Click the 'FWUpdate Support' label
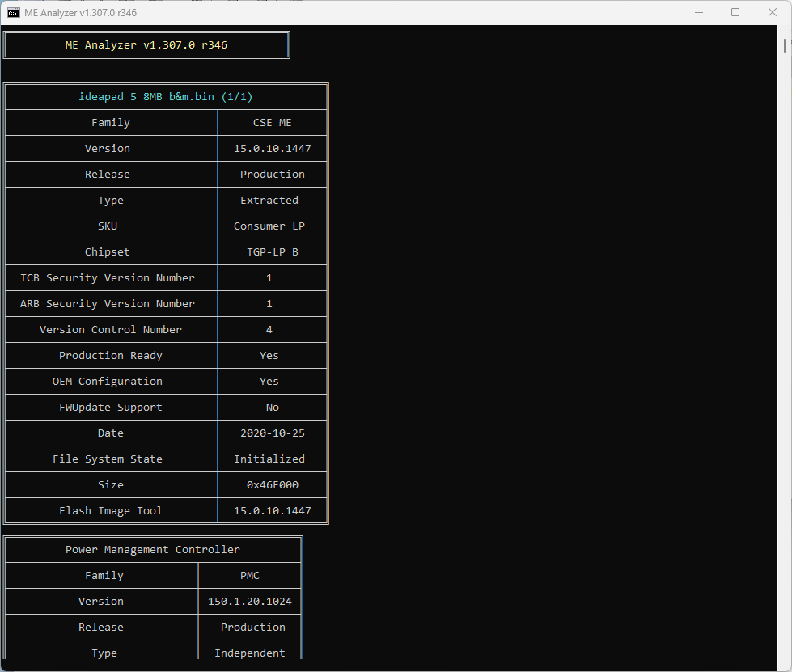This screenshot has height=672, width=792. tap(111, 407)
